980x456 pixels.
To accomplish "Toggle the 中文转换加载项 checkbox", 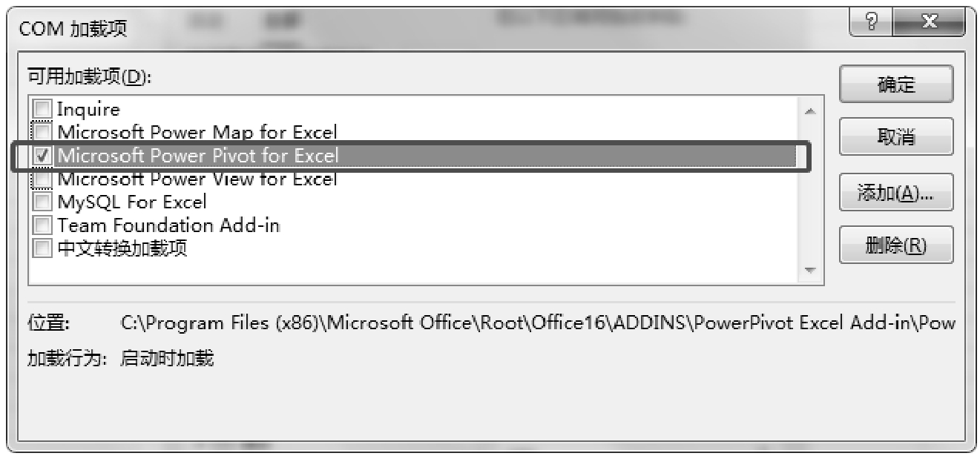I will coord(44,248).
